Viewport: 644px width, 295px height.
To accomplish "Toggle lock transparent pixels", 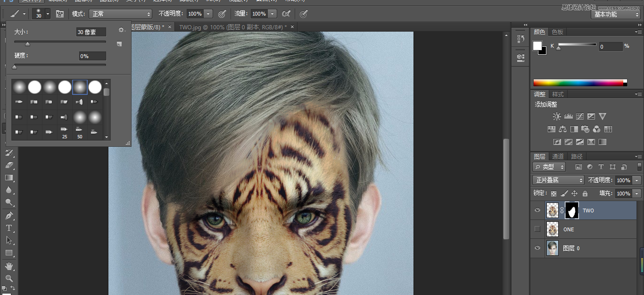I will pyautogui.click(x=553, y=194).
